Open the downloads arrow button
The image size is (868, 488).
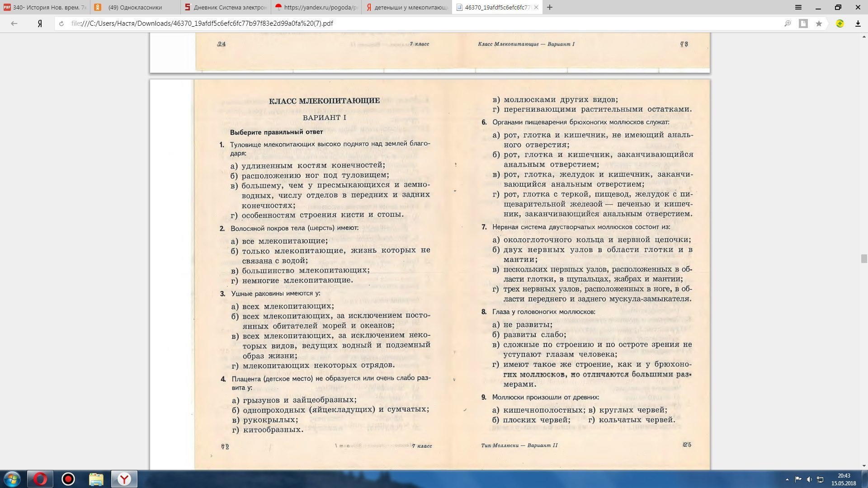click(858, 23)
